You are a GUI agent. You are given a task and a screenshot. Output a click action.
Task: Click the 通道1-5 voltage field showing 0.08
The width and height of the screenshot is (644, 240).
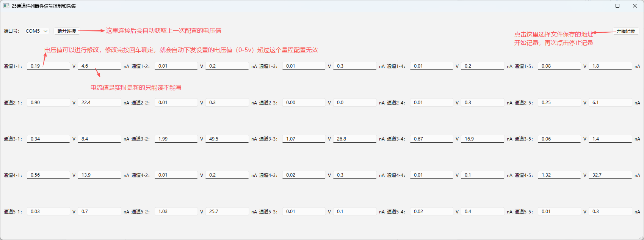pyautogui.click(x=559, y=66)
